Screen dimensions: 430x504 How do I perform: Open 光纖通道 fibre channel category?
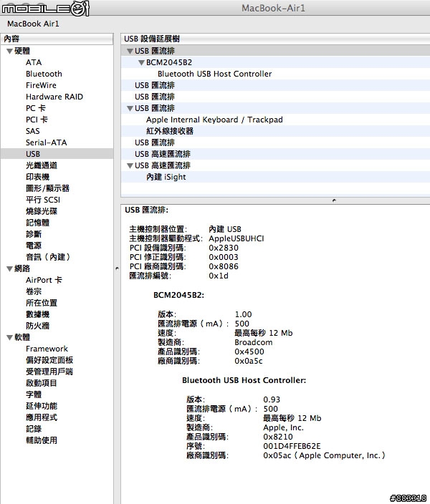(42, 165)
